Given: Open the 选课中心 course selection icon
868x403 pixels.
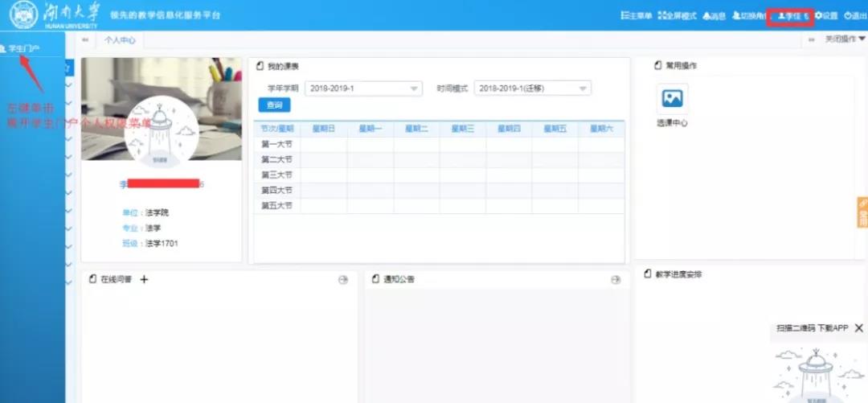Looking at the screenshot, I should [672, 99].
